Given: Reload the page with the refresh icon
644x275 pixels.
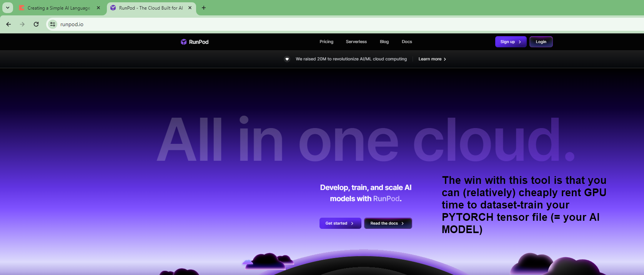Looking at the screenshot, I should click(36, 24).
